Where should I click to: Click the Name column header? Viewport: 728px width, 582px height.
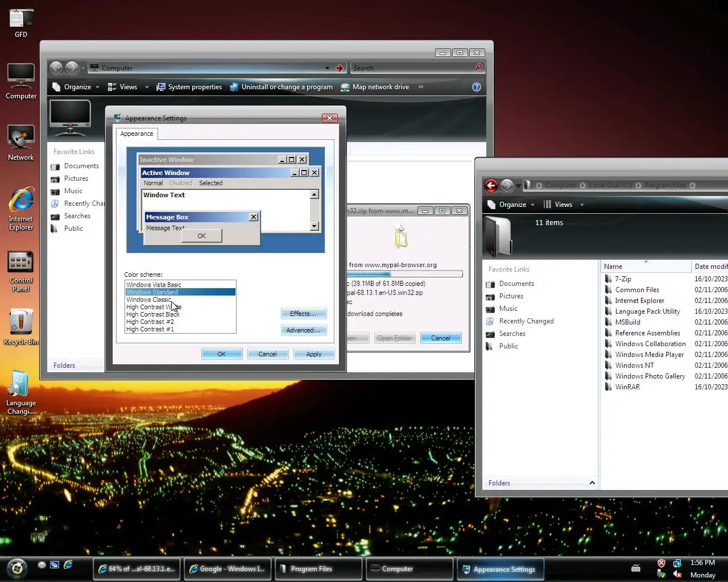pos(646,267)
